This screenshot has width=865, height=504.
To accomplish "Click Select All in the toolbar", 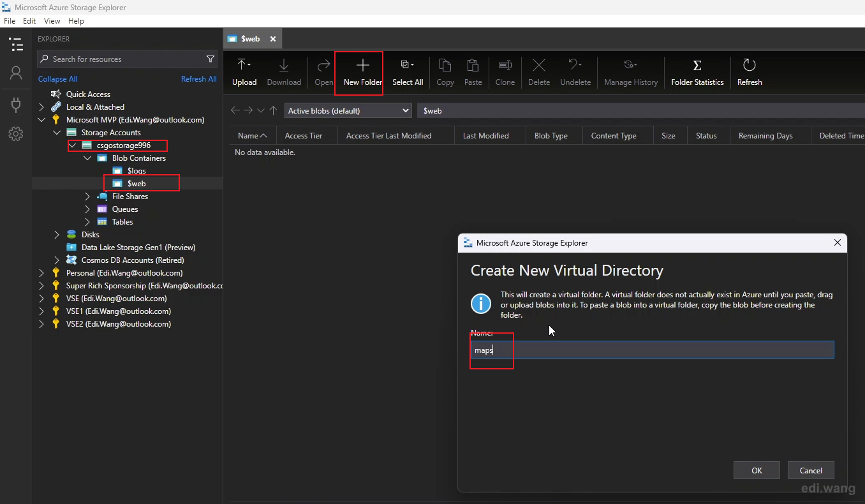I will (408, 72).
